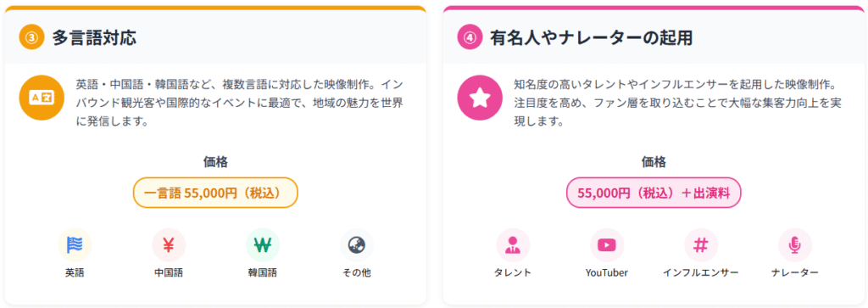Click the multilingual description paragraph
Screen dimensions: 868x308
(239, 103)
